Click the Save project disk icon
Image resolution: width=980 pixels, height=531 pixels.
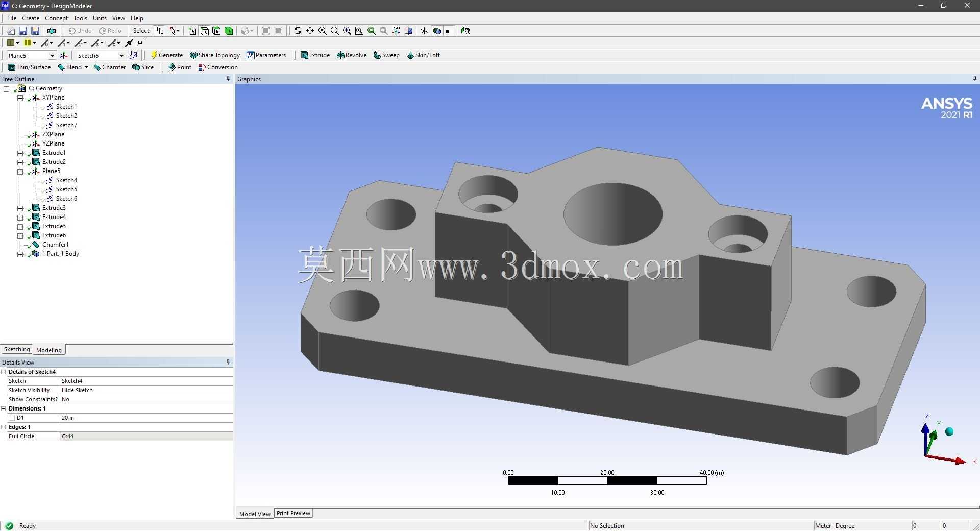click(x=23, y=31)
